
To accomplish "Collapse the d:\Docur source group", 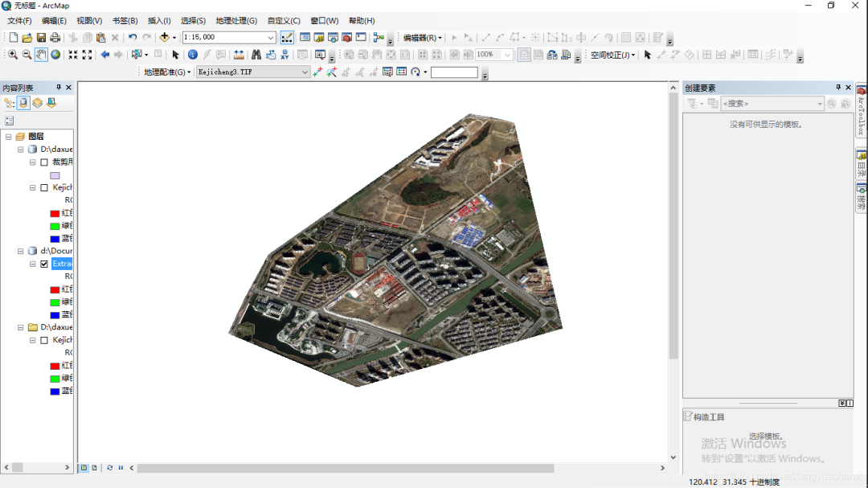I will pyautogui.click(x=20, y=251).
